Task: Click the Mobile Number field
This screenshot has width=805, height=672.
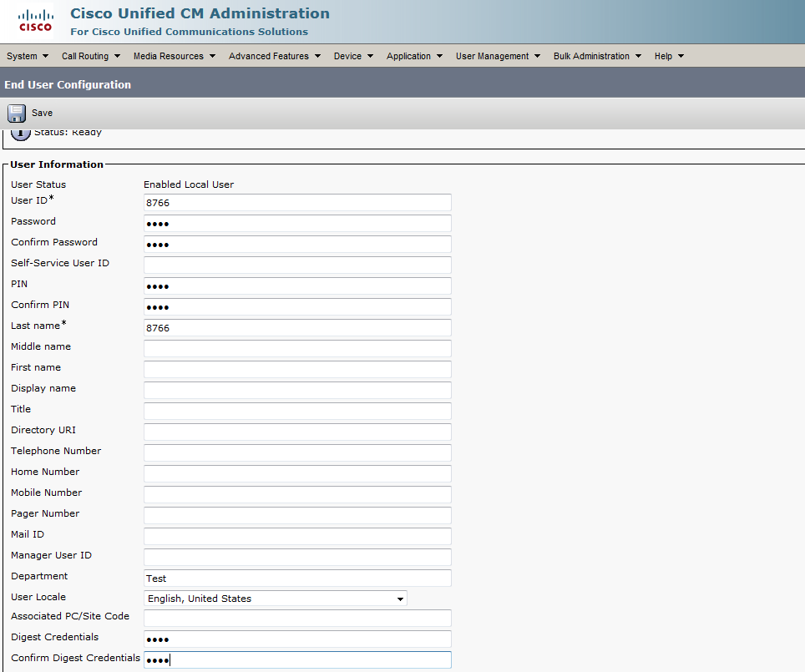Action: [x=297, y=494]
